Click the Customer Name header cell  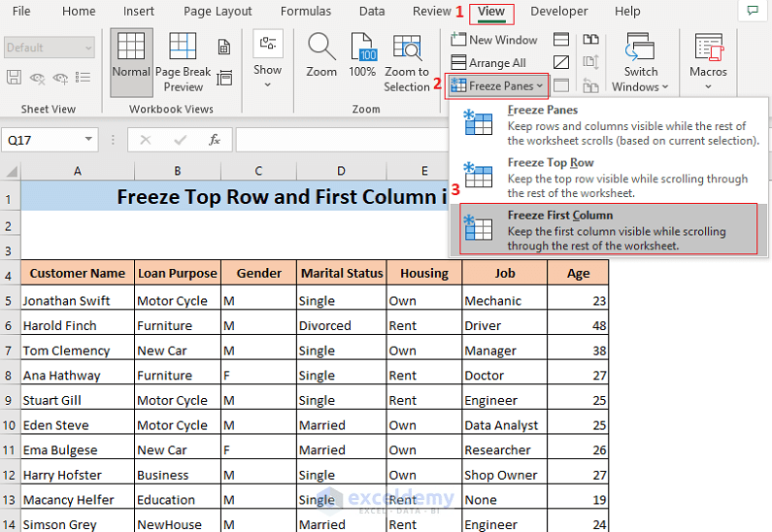coord(78,273)
